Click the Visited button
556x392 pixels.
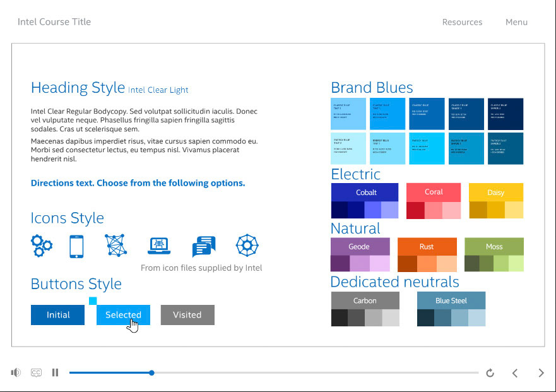point(187,314)
